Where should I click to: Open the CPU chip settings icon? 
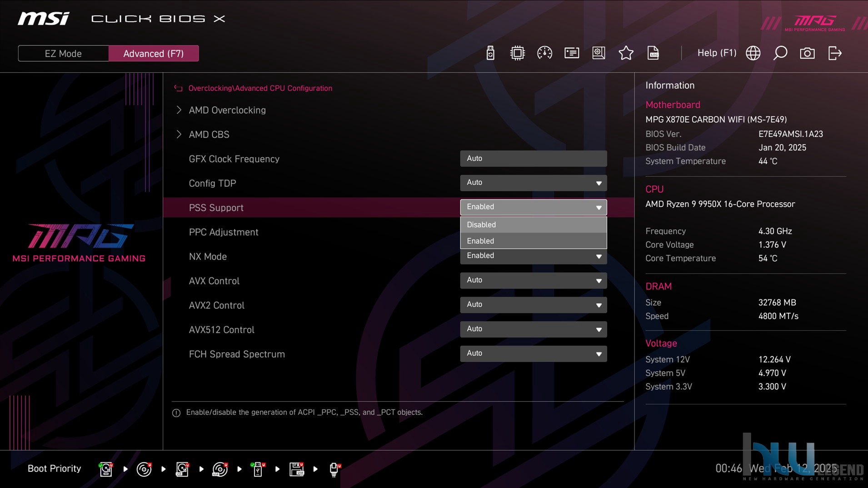coord(517,53)
